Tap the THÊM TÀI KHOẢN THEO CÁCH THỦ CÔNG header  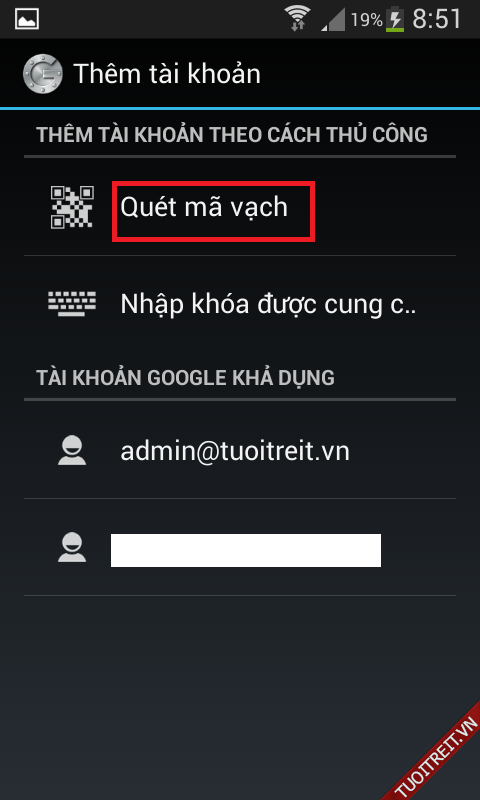point(232,135)
